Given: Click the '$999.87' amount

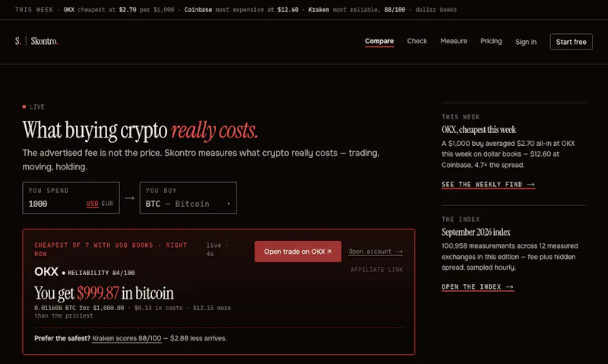Looking at the screenshot, I should pos(98,293).
